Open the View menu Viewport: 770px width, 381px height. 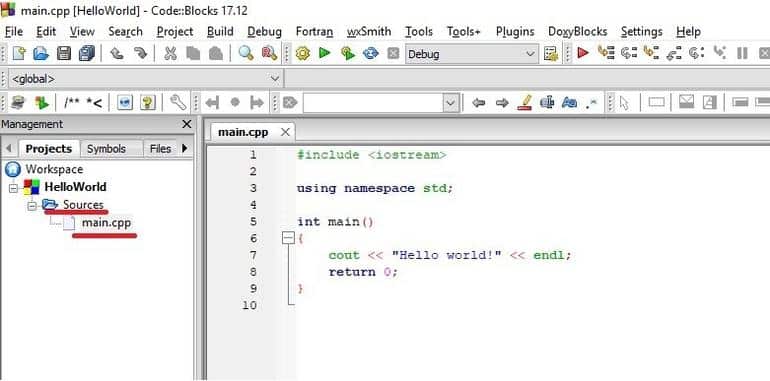pos(82,32)
